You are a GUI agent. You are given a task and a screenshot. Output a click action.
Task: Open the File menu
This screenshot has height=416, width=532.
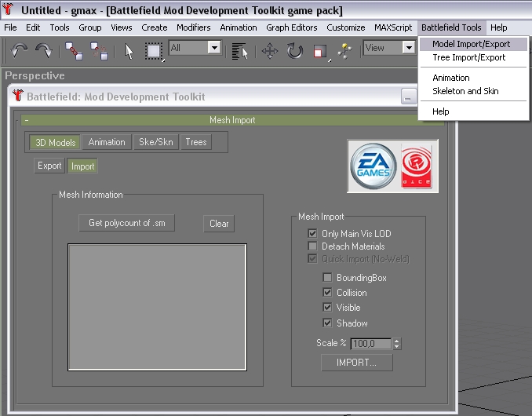point(10,27)
